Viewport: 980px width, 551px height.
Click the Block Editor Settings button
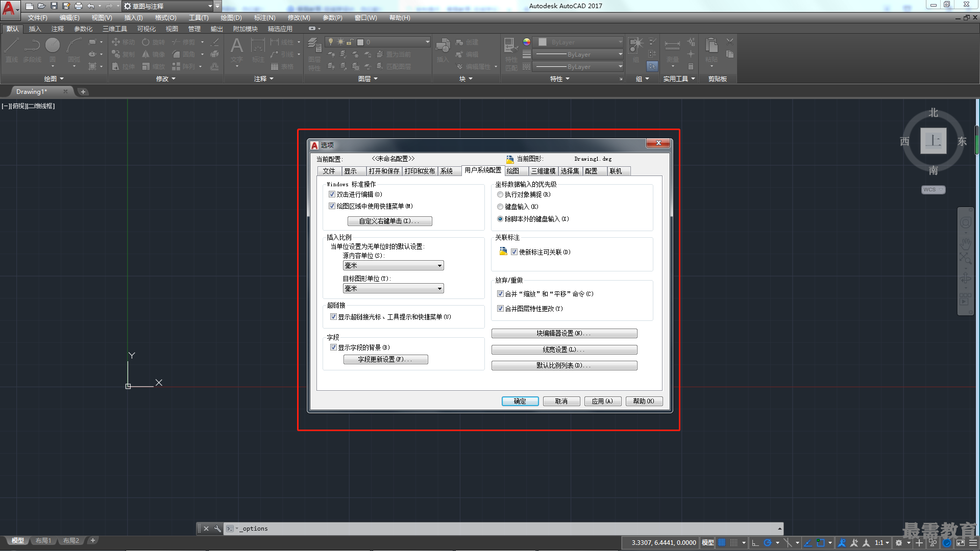(564, 333)
